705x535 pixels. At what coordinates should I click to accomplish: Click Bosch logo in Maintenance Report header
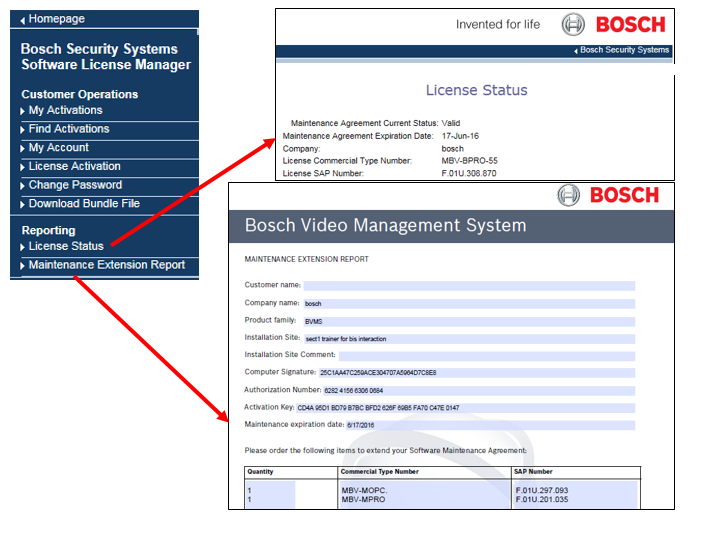pyautogui.click(x=609, y=194)
